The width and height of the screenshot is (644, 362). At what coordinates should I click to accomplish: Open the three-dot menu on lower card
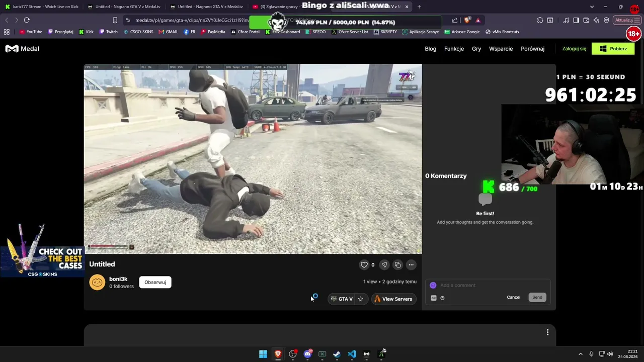[548, 332]
